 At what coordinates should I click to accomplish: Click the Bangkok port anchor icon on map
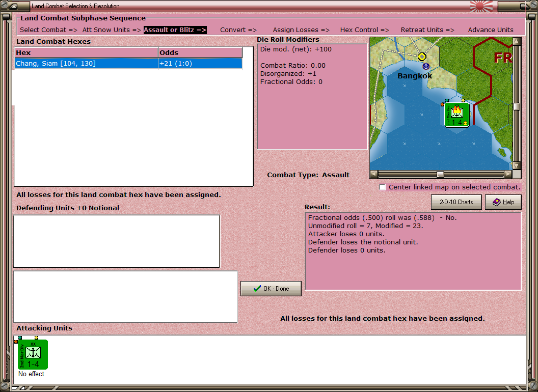(x=426, y=66)
